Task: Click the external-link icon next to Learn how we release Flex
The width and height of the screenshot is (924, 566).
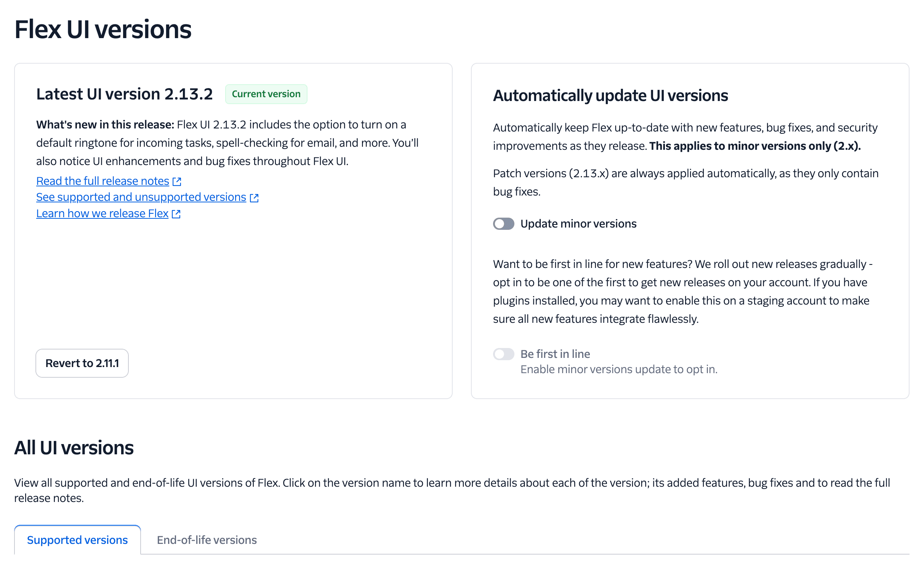Action: [x=176, y=214]
